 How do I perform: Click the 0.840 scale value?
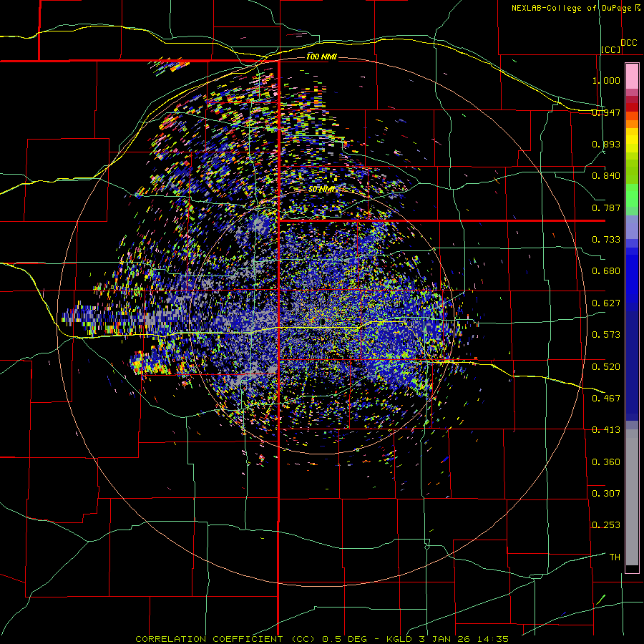(x=606, y=176)
